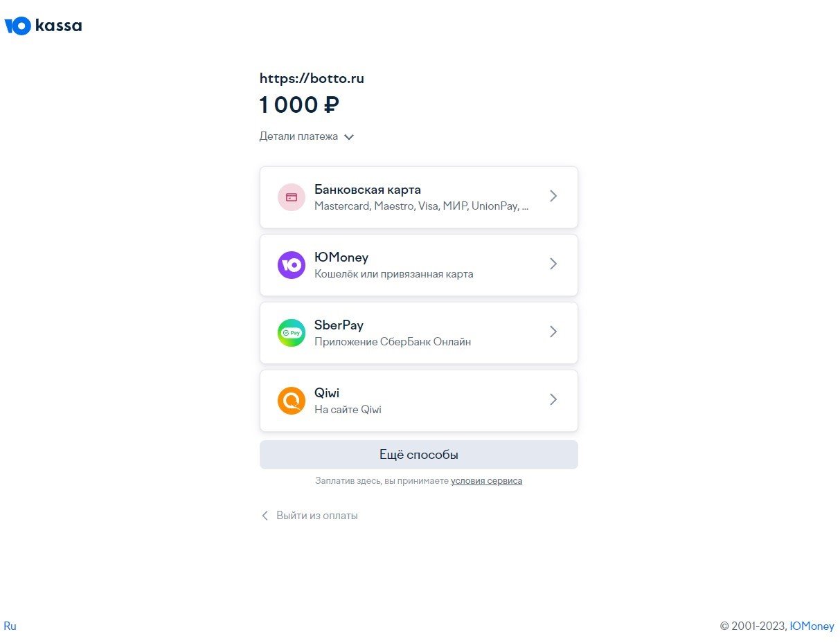This screenshot has width=840, height=643.
Task: Select Qiwi payment method title
Action: pos(327,393)
